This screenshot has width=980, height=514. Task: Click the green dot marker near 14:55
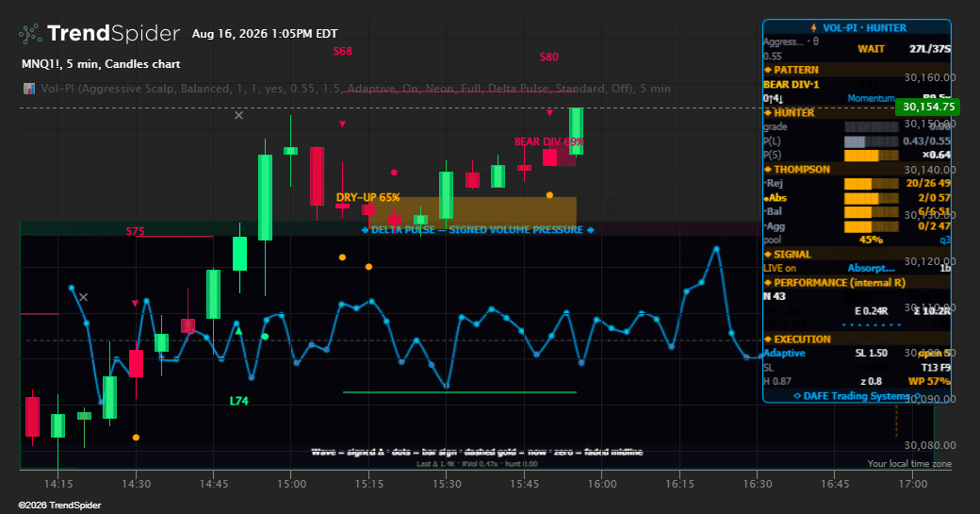coord(265,337)
